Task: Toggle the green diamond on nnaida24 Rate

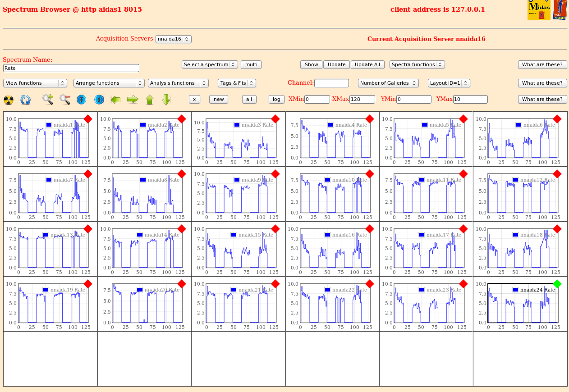Action: [557, 284]
